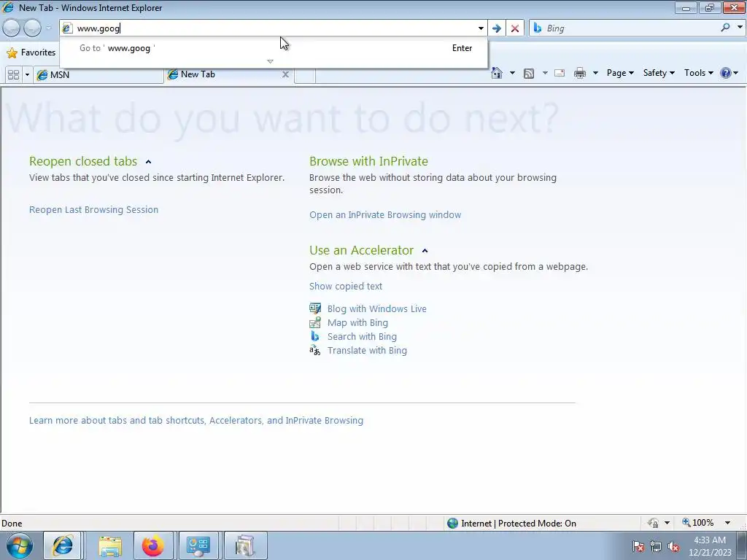Viewport: 747px width, 560px height.
Task: Click the Translate with Bing icon
Action: [315, 351]
